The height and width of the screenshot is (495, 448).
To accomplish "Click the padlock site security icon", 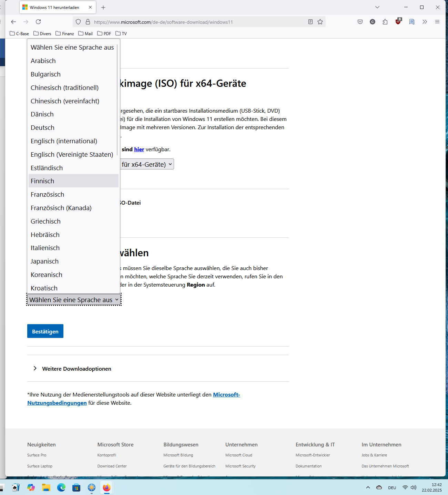I will [88, 22].
